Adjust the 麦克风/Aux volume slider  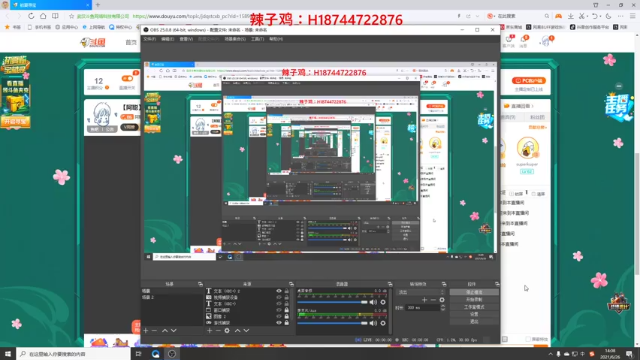[332, 323]
